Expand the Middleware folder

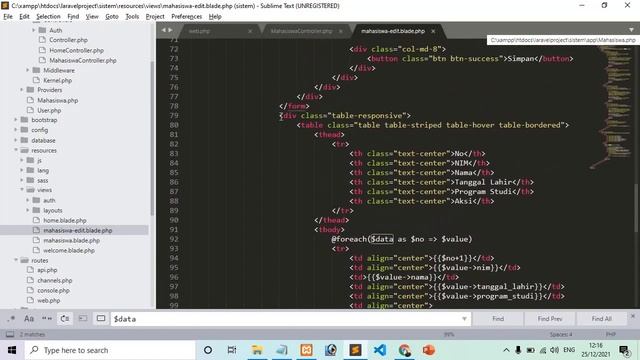pos(27,70)
